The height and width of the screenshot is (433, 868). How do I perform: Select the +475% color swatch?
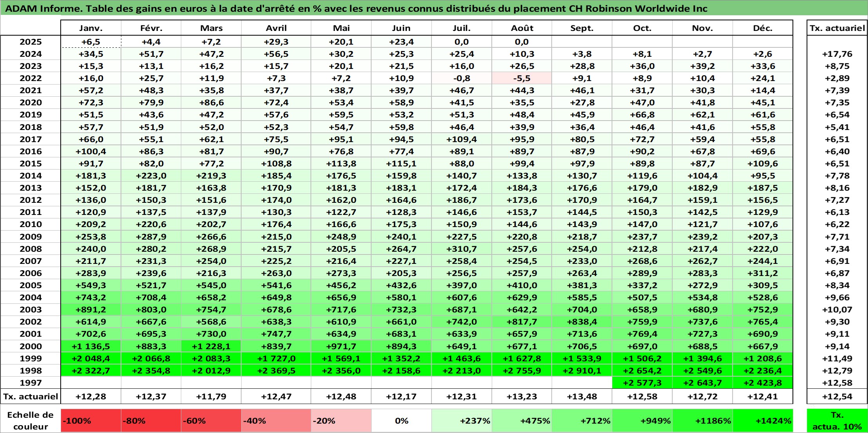click(522, 421)
